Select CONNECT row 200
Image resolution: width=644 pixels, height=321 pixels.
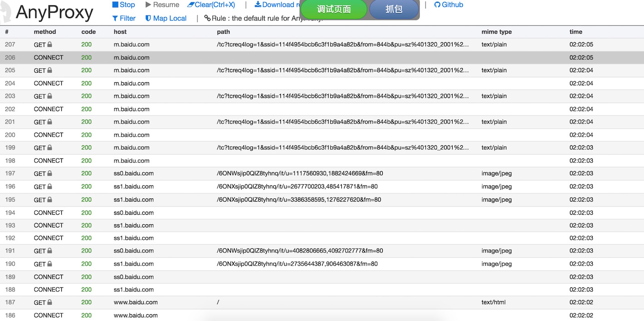[322, 135]
